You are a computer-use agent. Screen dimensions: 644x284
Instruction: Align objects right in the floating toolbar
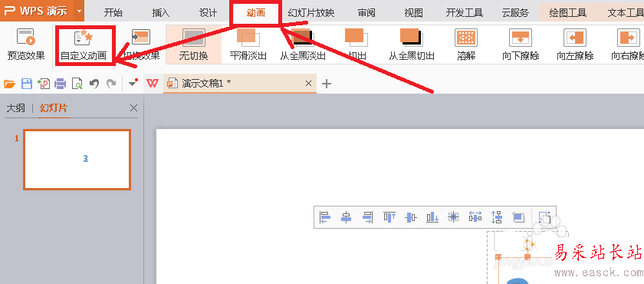(367, 217)
